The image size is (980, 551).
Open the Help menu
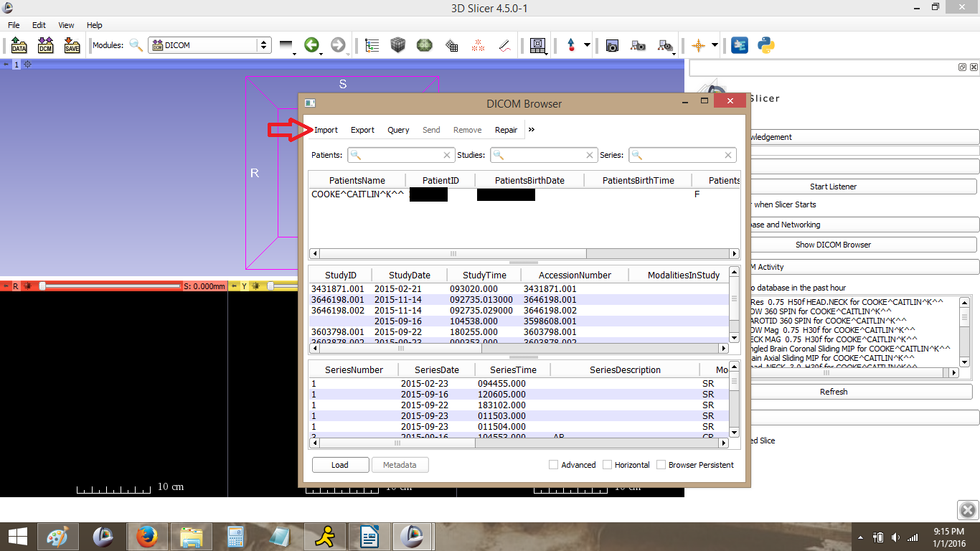pos(95,25)
